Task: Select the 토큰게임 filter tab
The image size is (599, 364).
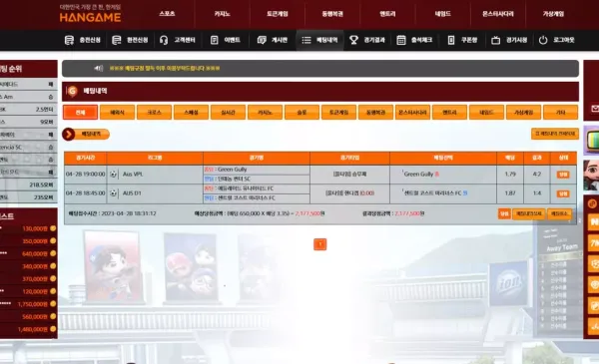Action: [x=338, y=113]
